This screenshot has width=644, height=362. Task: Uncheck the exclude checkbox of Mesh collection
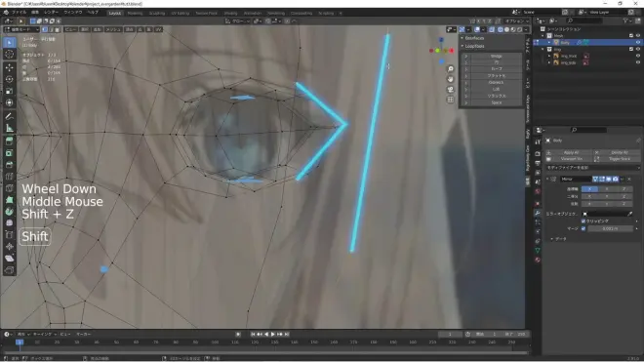pyautogui.click(x=631, y=36)
